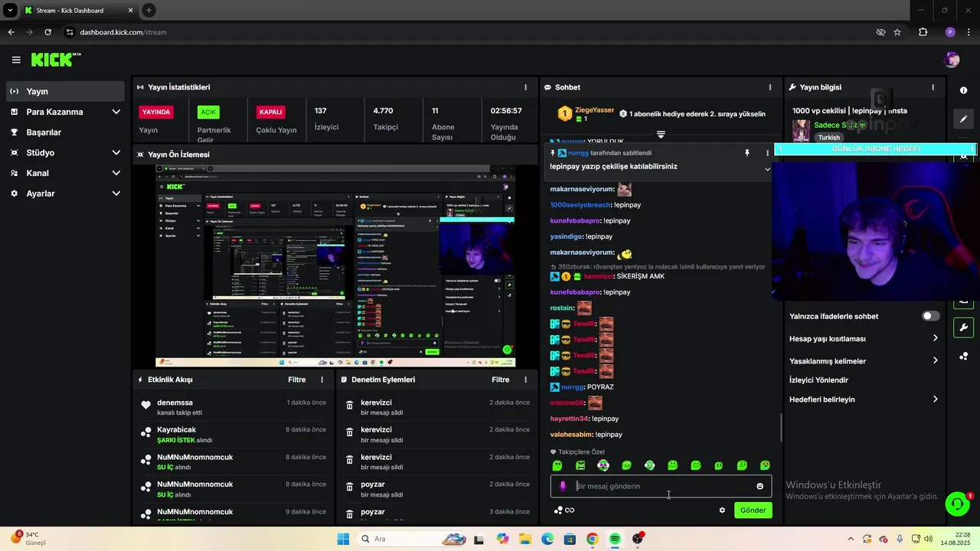Open Chrome from the taskbar
The height and width of the screenshot is (551, 980).
(592, 539)
